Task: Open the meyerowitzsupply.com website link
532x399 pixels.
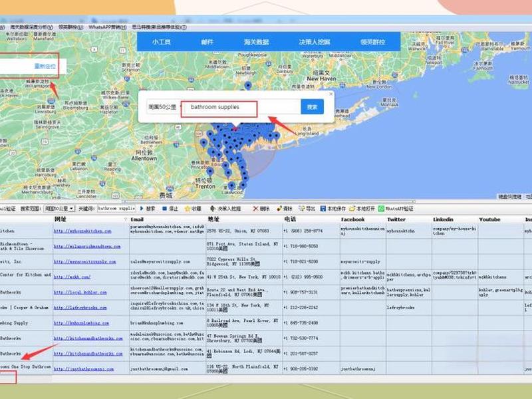Action: click(x=85, y=261)
